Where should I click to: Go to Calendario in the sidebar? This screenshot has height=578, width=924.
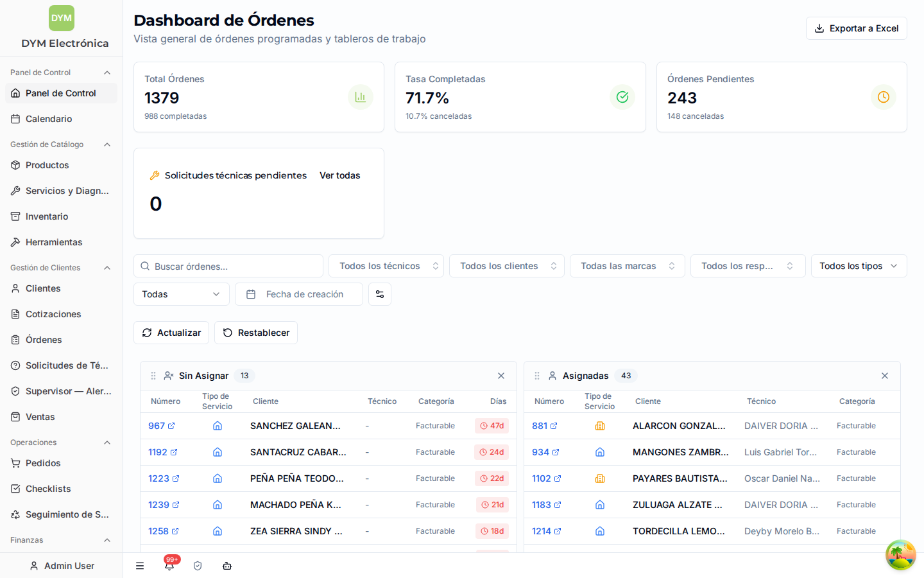point(61,119)
